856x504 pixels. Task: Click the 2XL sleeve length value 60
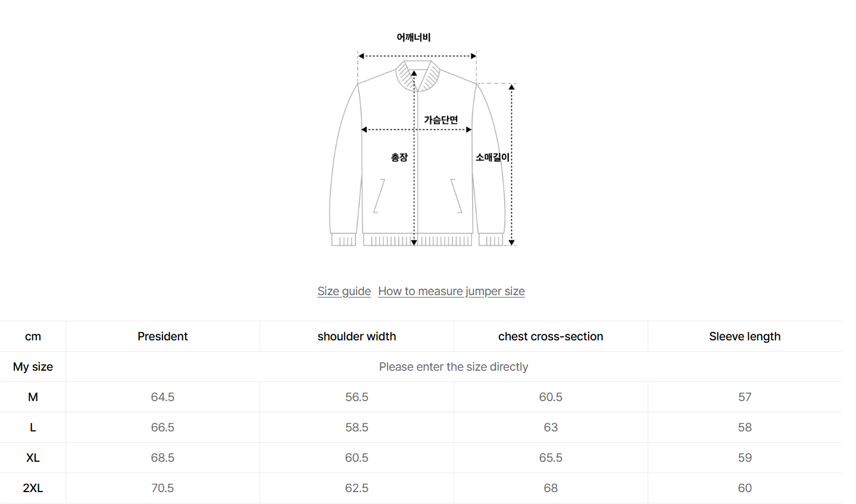point(745,488)
